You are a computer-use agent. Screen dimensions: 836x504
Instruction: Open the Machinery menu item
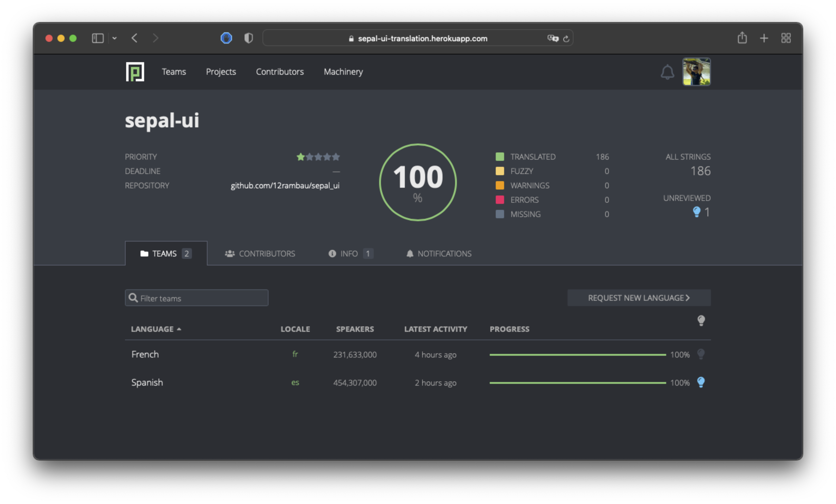(343, 71)
